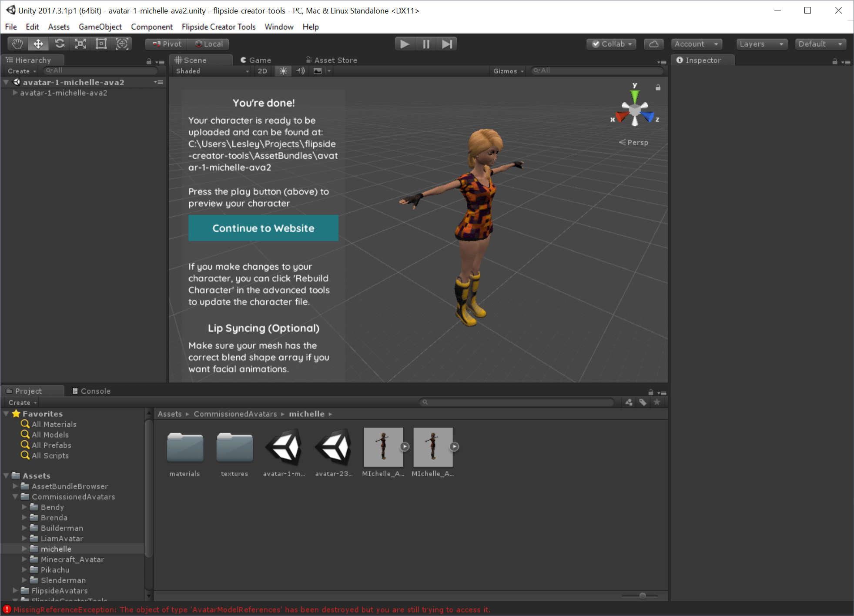The height and width of the screenshot is (616, 854).
Task: Start Play mode
Action: [405, 44]
